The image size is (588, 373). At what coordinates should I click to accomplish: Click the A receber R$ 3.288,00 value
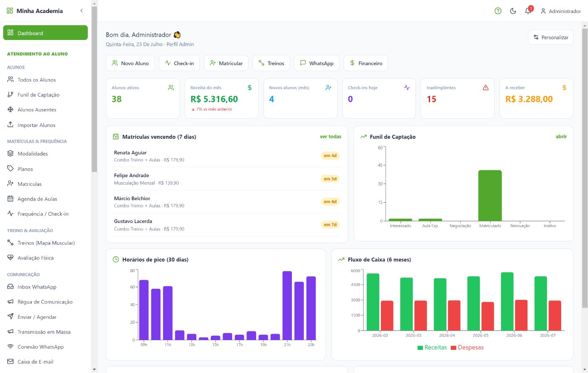point(529,99)
